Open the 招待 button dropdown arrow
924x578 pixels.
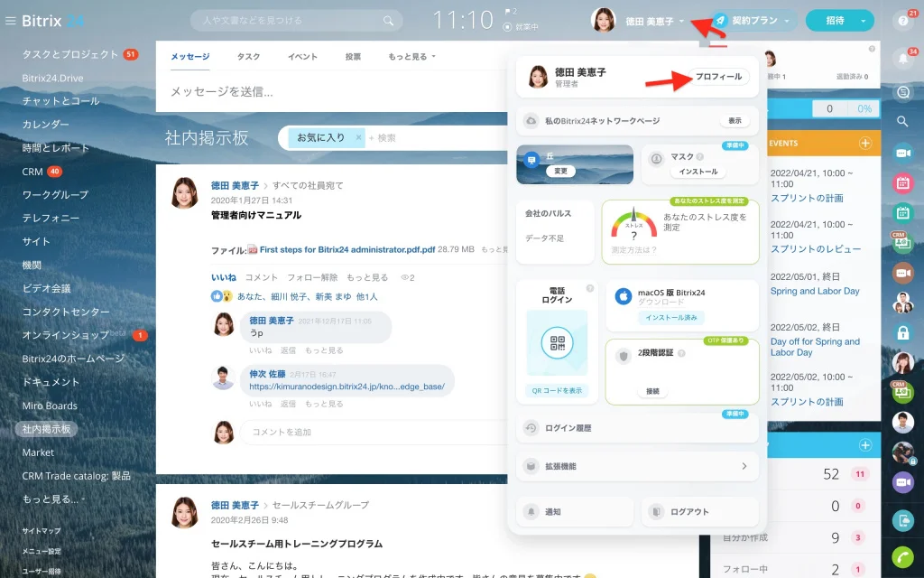[864, 21]
